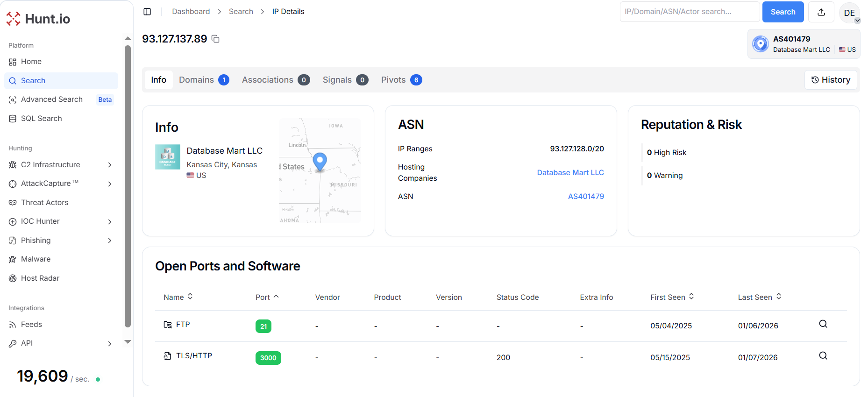Sort by Last Seen column
This screenshot has height=397, width=868.
click(760, 297)
